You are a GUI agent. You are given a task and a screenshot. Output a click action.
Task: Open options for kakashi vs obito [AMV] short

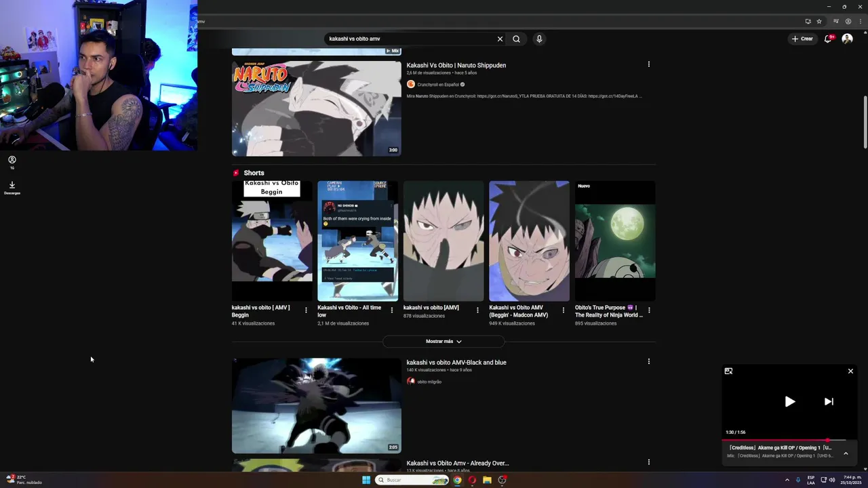[477, 310]
